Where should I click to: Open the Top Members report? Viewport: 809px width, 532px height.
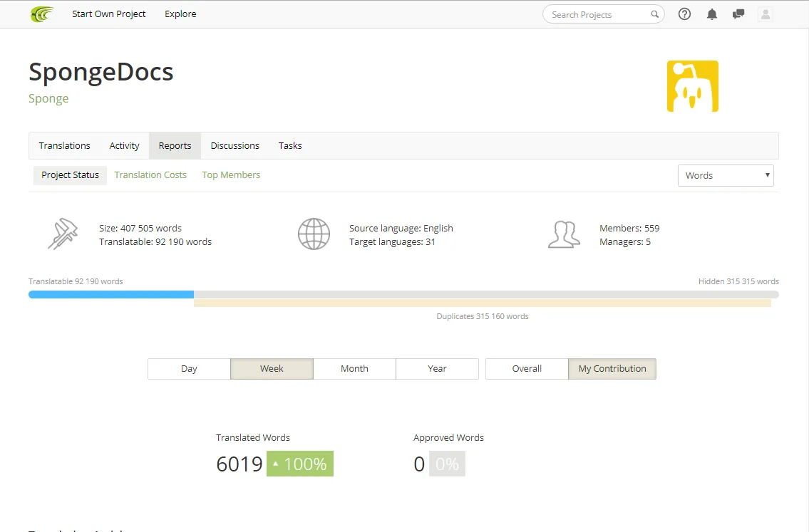pos(231,175)
